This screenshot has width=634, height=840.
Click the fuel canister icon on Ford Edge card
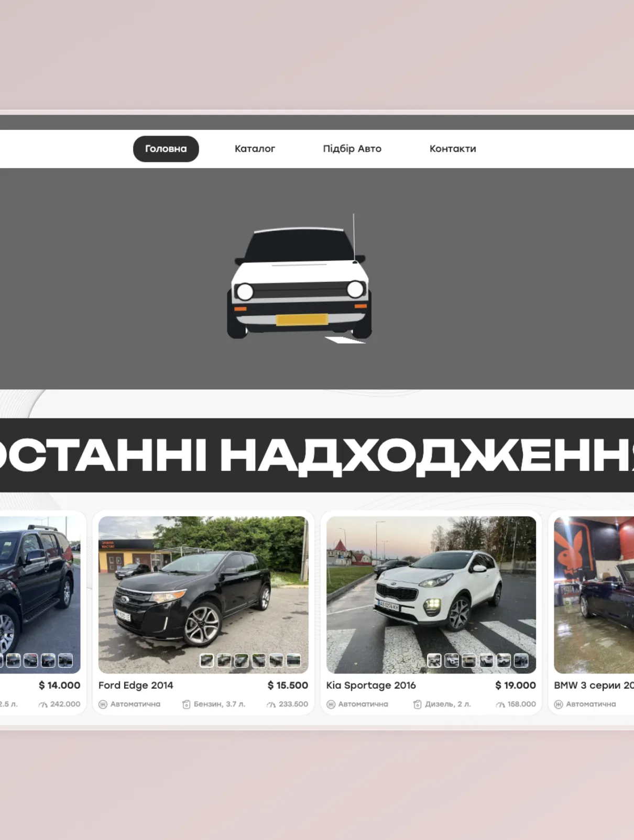[x=186, y=704]
